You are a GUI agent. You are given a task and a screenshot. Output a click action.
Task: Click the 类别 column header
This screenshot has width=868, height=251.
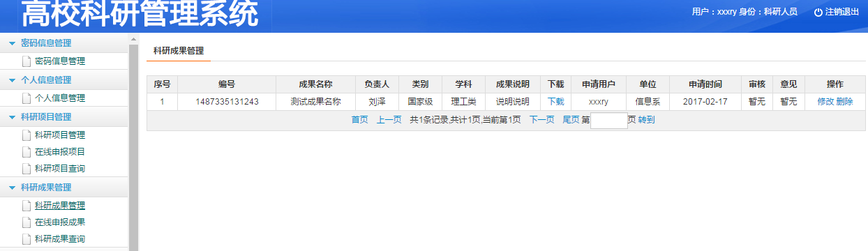(x=420, y=84)
